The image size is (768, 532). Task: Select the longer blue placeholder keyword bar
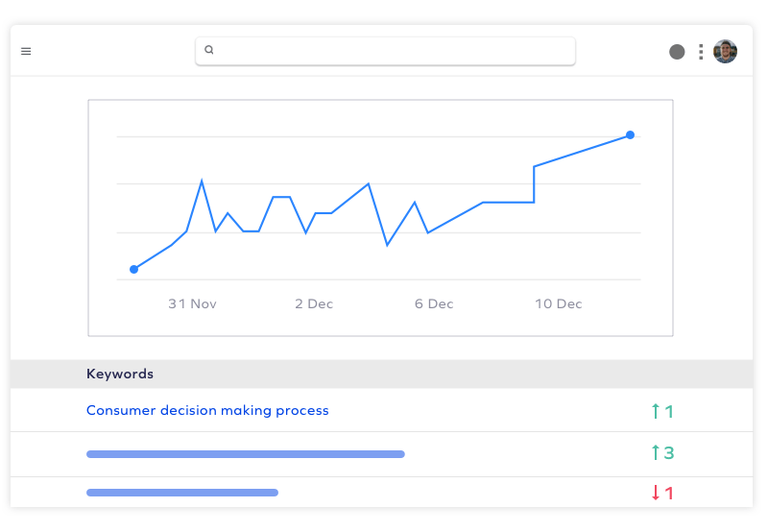pyautogui.click(x=246, y=454)
